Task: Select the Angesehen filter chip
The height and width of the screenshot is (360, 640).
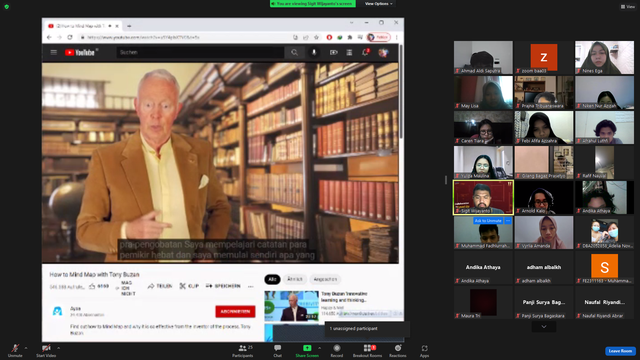Action: coord(325,279)
